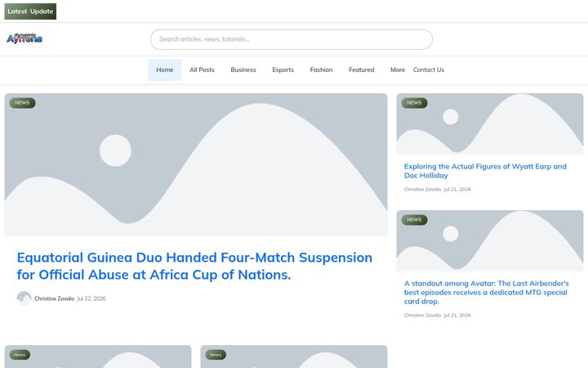Expand the More menu
Image resolution: width=588 pixels, height=368 pixels.
(x=398, y=70)
